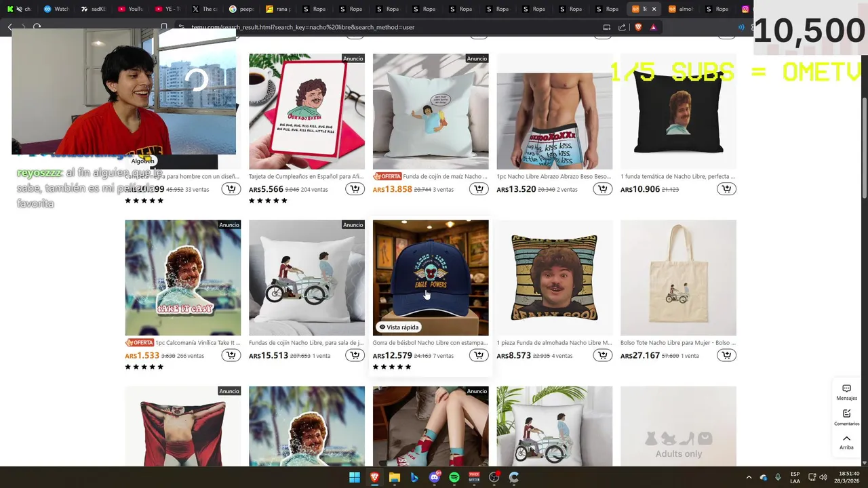Open the Adults only blurred product
The image size is (868, 488).
[678, 426]
